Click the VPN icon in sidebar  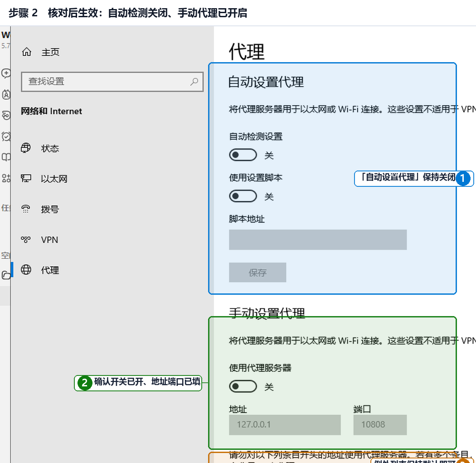[x=26, y=239]
